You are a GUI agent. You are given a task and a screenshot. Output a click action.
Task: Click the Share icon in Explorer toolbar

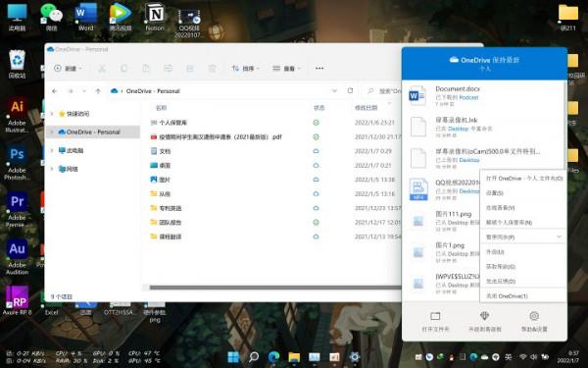[x=190, y=69]
